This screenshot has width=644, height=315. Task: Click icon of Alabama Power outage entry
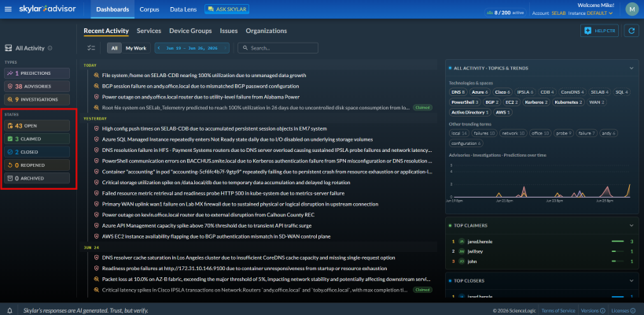[97, 97]
